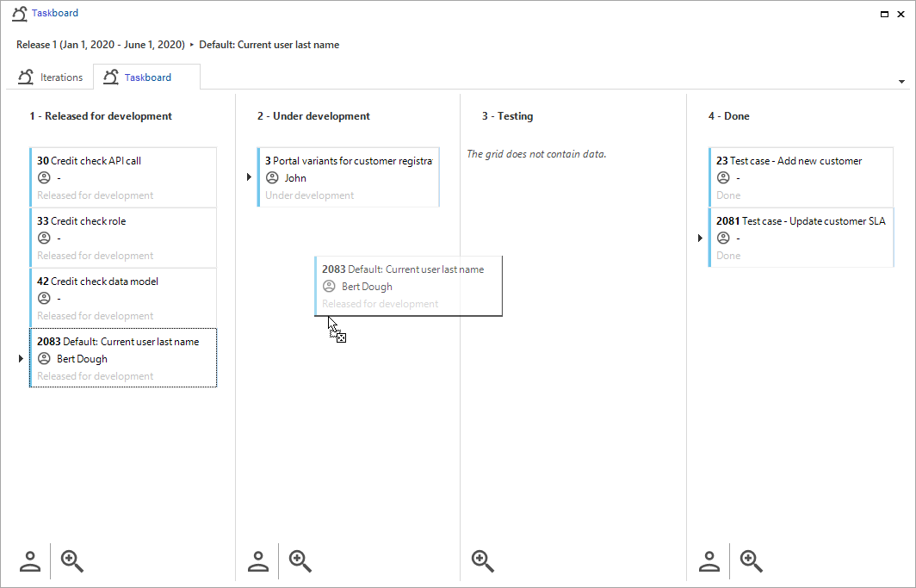Click 'The grid does not contain data.' message

pyautogui.click(x=536, y=154)
